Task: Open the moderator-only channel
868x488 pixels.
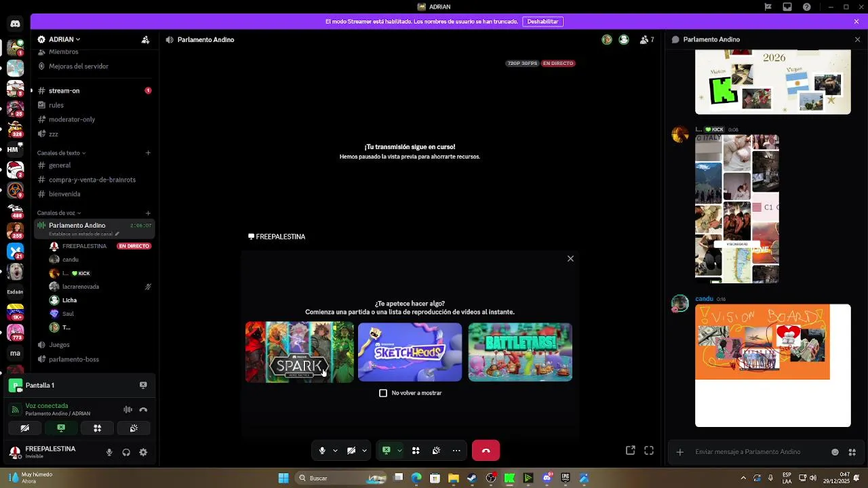Action: point(94,119)
